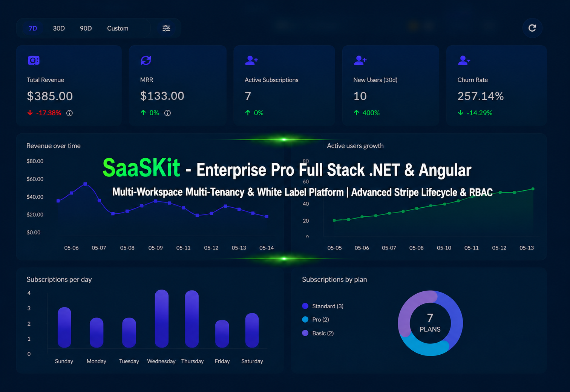Click the 7 PLANS donut chart center

pyautogui.click(x=430, y=323)
